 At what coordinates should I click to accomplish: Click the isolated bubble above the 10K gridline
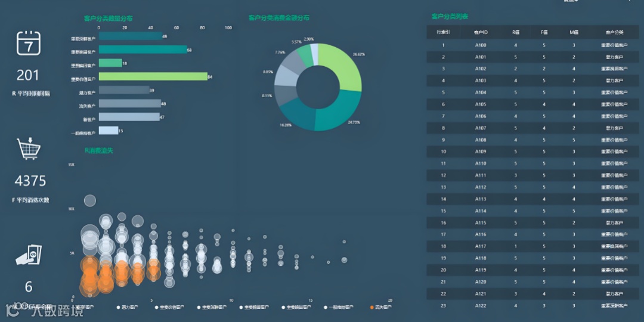click(x=90, y=200)
